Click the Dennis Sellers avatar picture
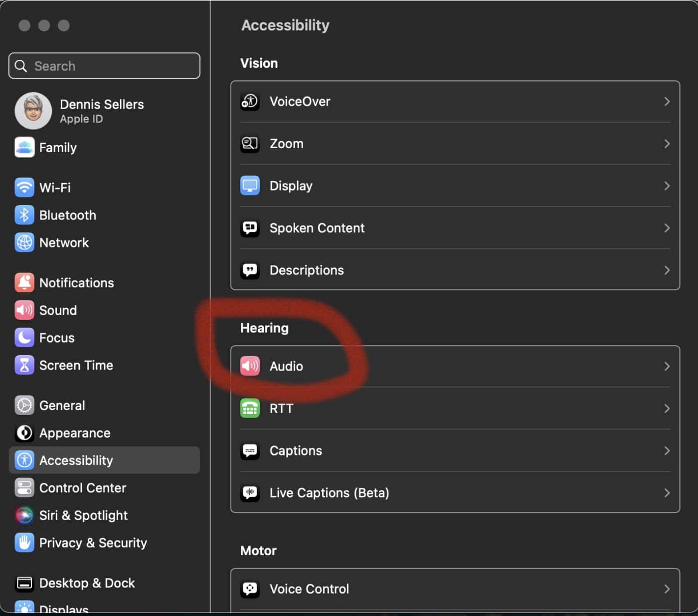This screenshot has width=698, height=616. tap(33, 111)
